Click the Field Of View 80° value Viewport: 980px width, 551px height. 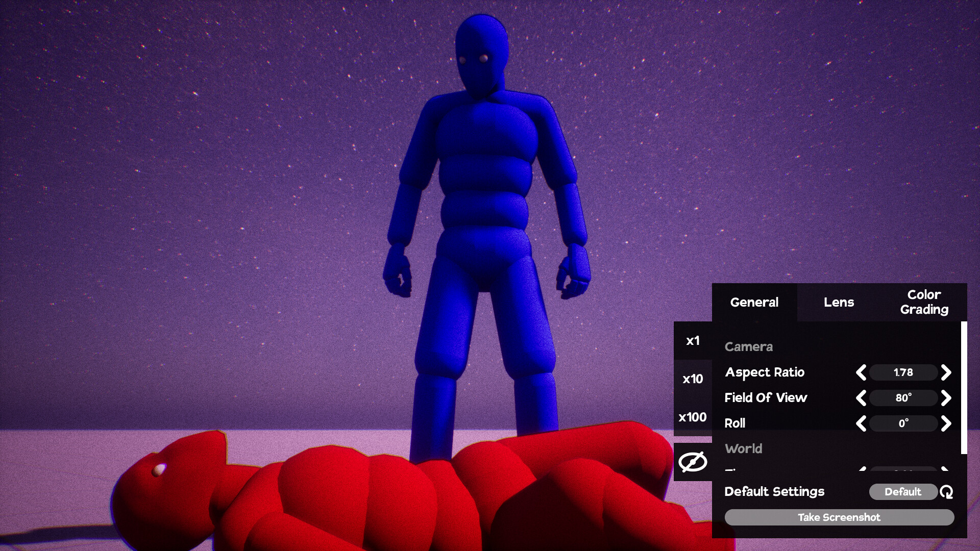coord(903,398)
